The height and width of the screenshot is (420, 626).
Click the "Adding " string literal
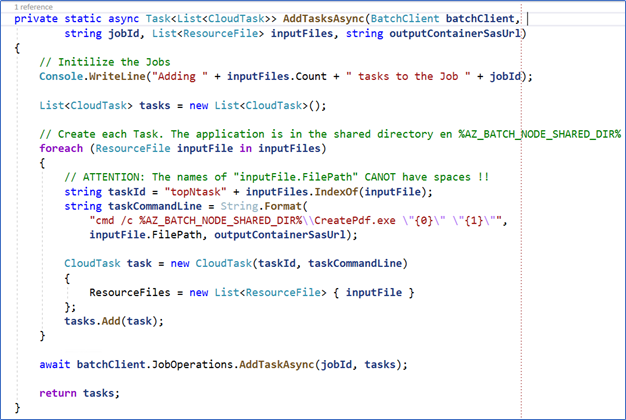point(180,76)
